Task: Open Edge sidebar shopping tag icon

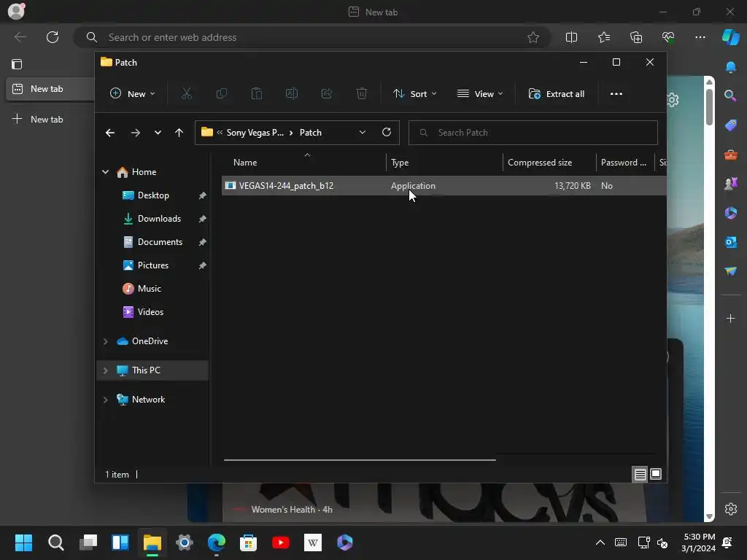Action: [730, 125]
